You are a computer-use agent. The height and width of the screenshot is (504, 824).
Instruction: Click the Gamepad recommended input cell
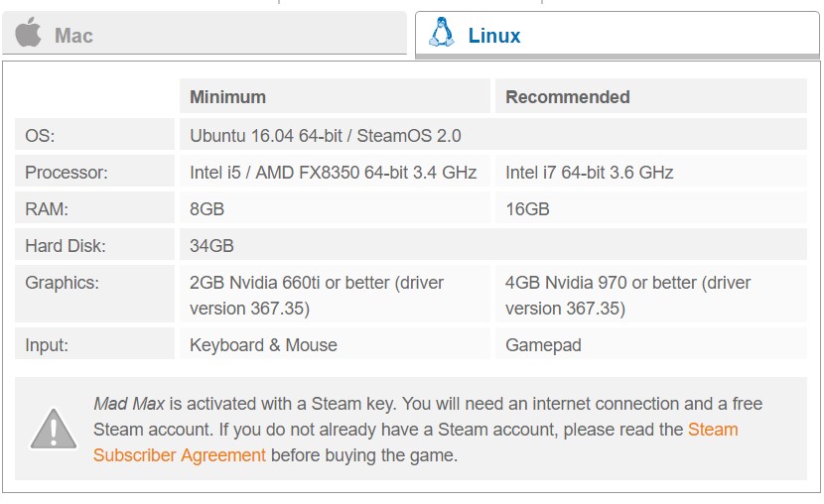650,345
